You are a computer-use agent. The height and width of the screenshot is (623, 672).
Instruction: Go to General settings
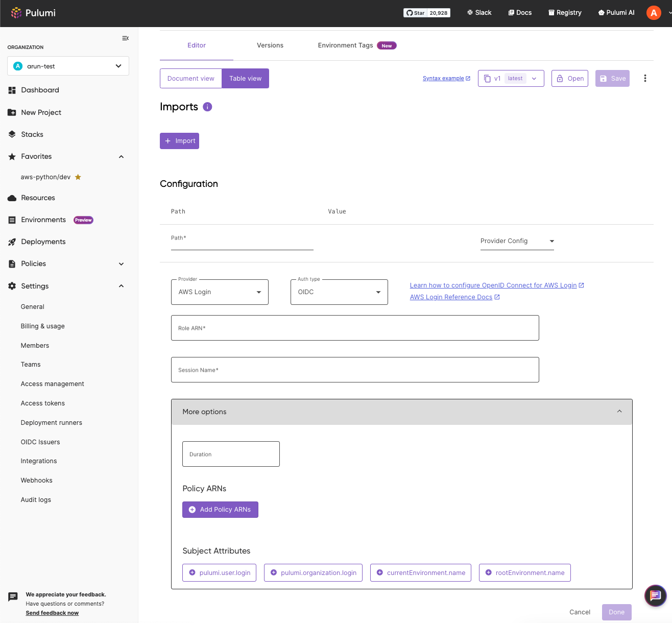coord(33,307)
